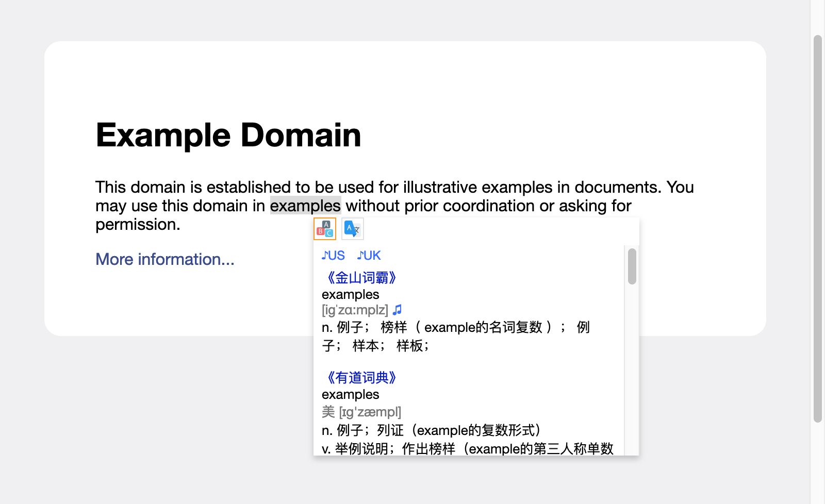Play audio next to [ig'za:mplz] phonetic
Screen dimensions: 825x504
click(x=397, y=310)
